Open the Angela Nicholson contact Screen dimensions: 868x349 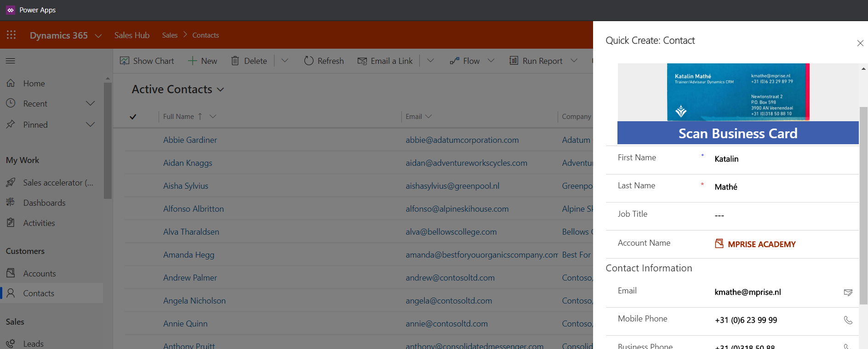[194, 301]
